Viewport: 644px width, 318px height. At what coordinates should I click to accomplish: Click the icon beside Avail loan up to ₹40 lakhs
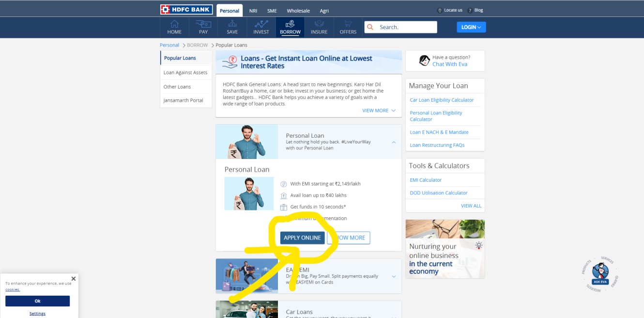[284, 196]
